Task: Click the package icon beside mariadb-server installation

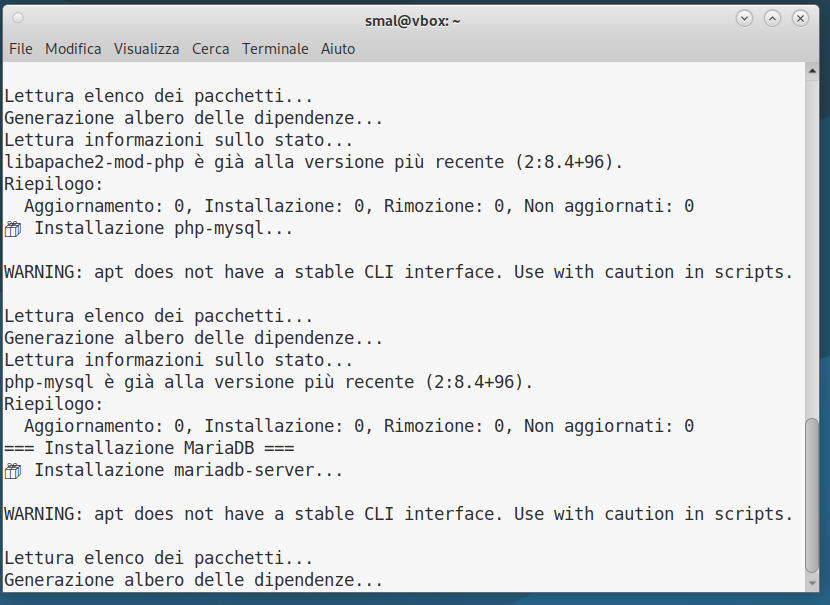Action: (x=13, y=471)
